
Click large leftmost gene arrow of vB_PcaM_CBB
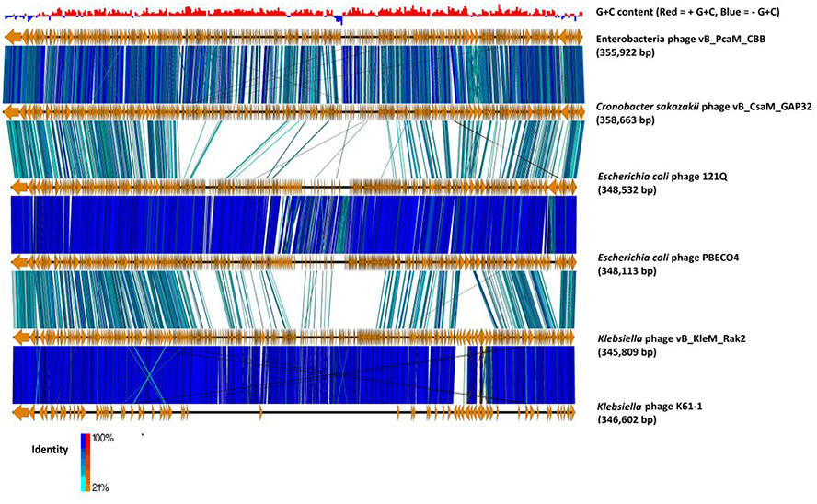tap(13, 37)
